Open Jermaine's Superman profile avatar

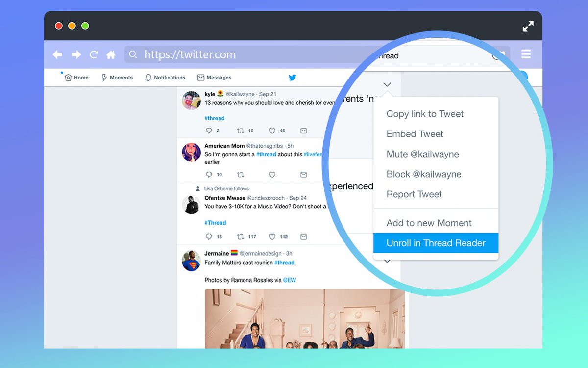coord(191,261)
